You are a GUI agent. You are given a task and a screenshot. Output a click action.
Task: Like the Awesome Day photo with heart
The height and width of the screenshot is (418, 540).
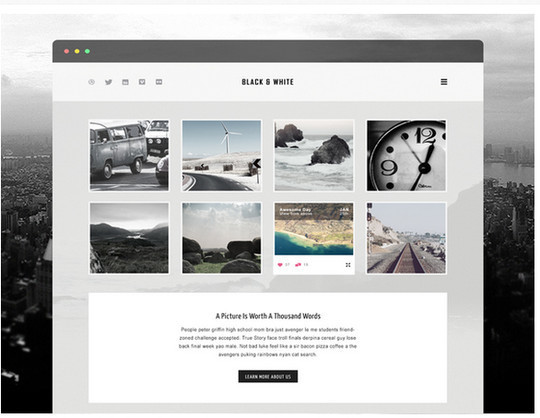tap(280, 265)
